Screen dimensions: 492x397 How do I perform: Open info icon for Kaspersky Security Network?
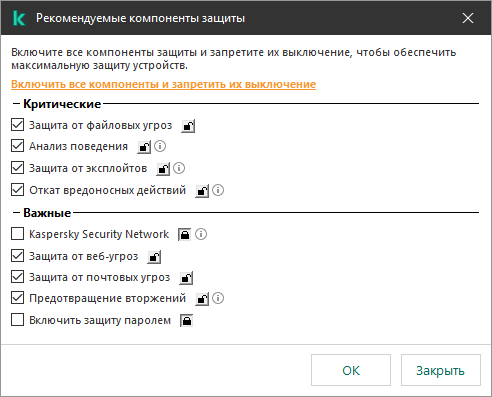[201, 234]
